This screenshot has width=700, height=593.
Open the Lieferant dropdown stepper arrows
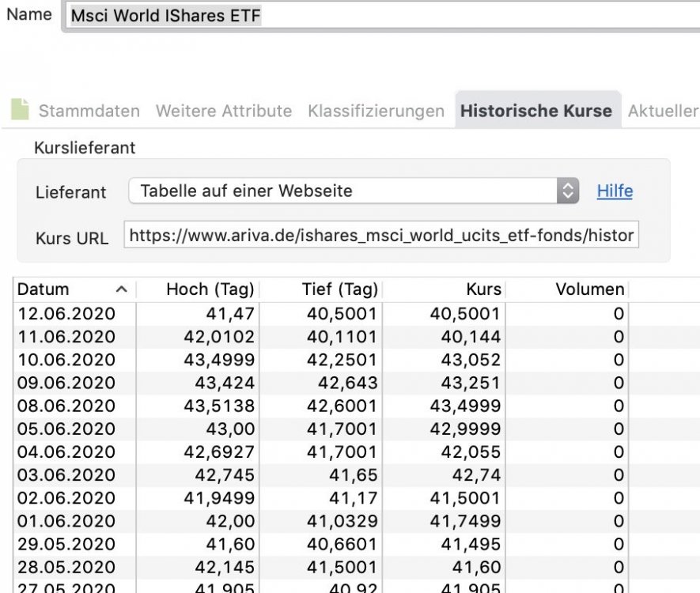pos(567,191)
